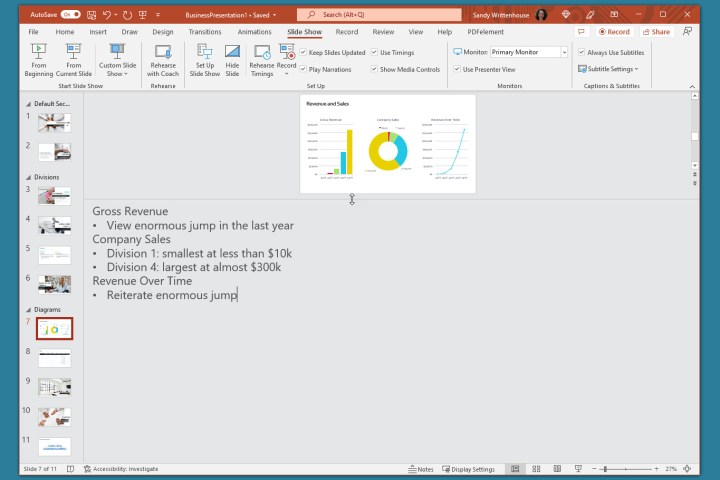Click the Record button at top right
This screenshot has height=480, width=720.
615,32
